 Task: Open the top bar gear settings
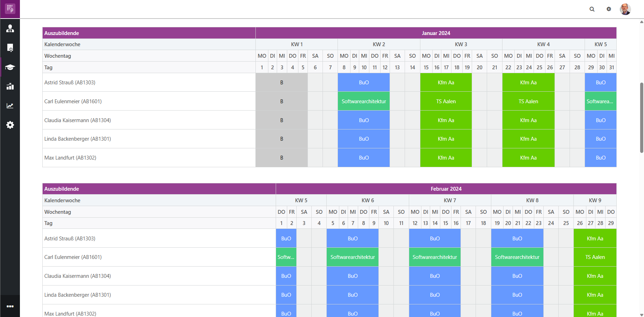tap(609, 9)
